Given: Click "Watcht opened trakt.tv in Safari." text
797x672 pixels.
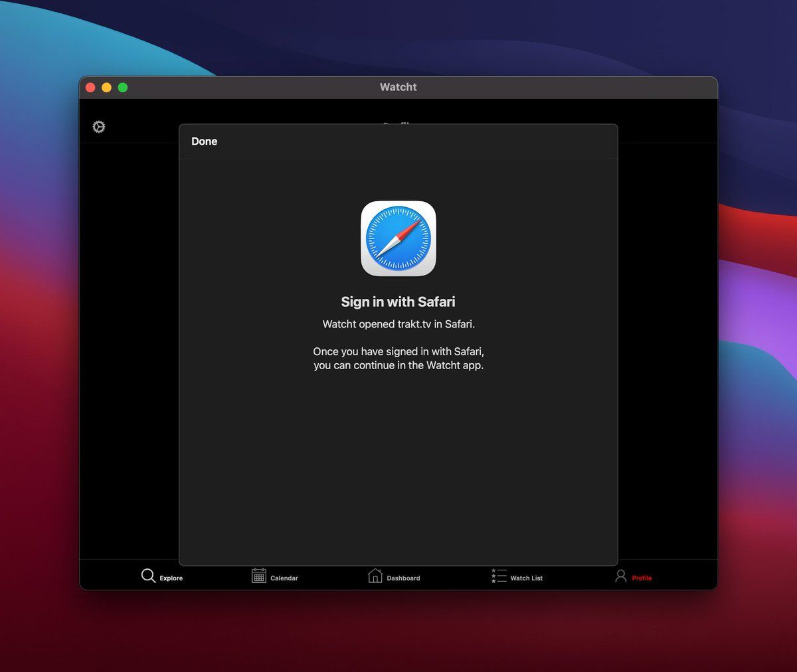Looking at the screenshot, I should click(x=398, y=324).
